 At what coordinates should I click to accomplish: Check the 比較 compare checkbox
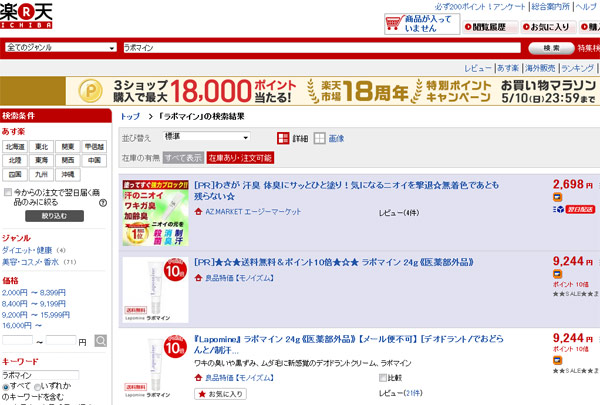[383, 378]
